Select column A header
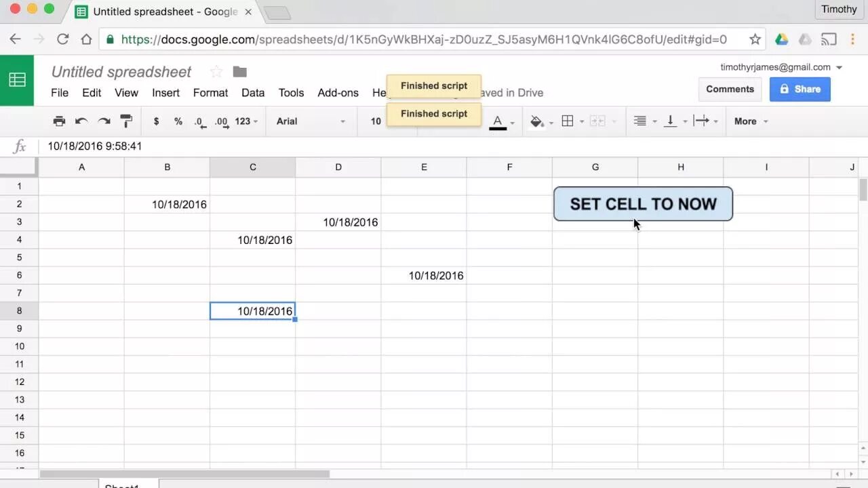The width and height of the screenshot is (868, 488). [x=81, y=167]
